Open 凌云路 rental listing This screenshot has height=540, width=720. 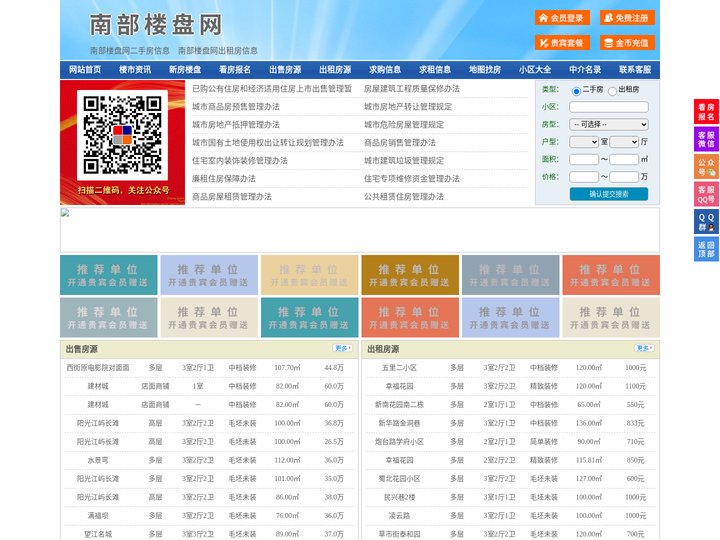399,516
